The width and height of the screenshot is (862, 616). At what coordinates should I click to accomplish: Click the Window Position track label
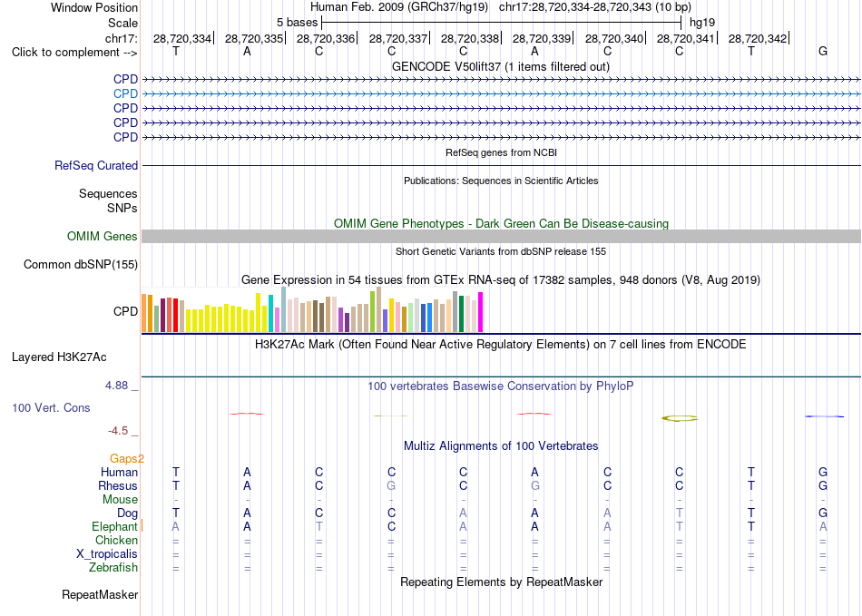click(94, 7)
